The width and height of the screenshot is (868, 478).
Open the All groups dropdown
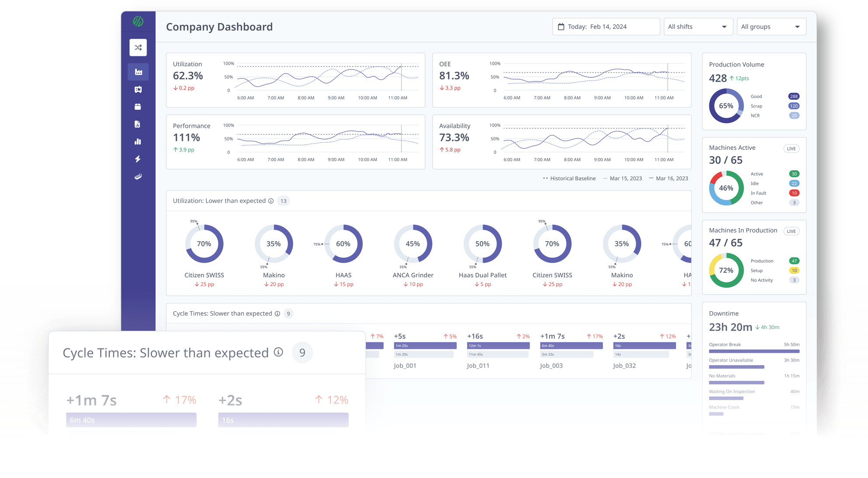[x=771, y=27]
